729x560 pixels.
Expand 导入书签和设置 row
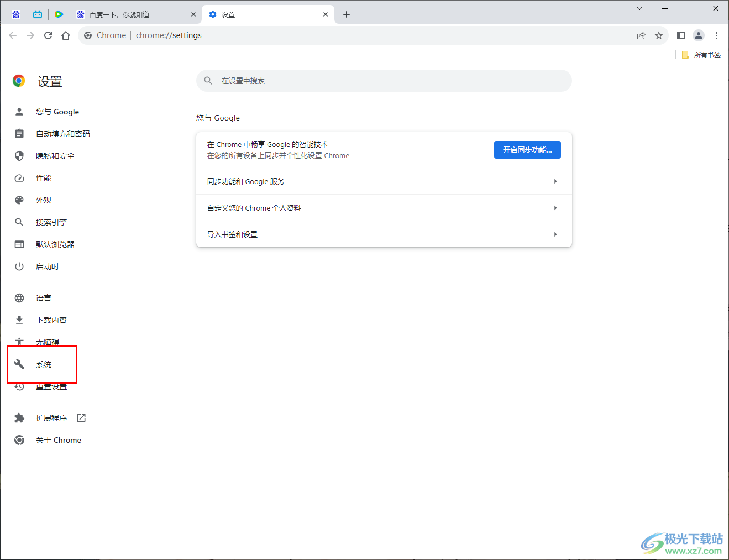click(x=384, y=234)
